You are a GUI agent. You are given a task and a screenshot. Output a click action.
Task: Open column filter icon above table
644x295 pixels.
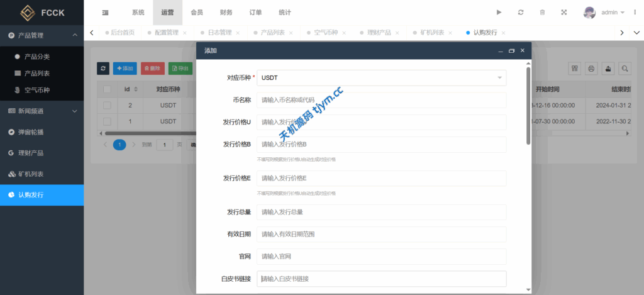coord(575,69)
